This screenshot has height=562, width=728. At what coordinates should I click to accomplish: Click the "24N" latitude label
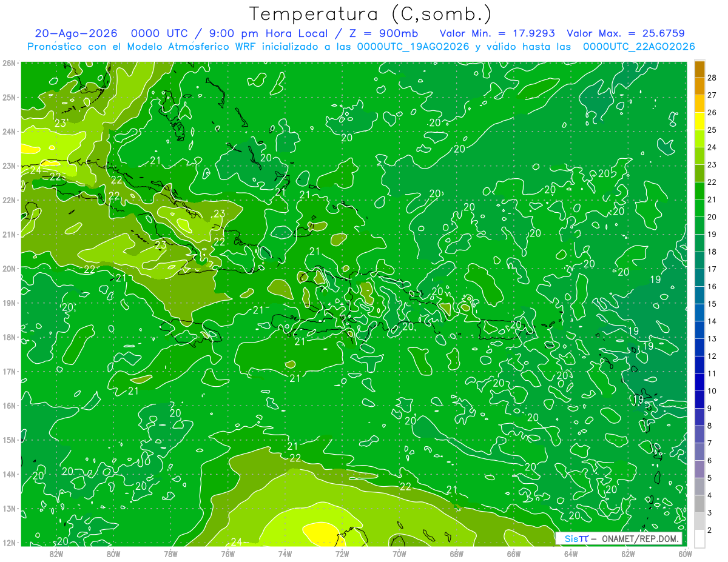click(9, 132)
